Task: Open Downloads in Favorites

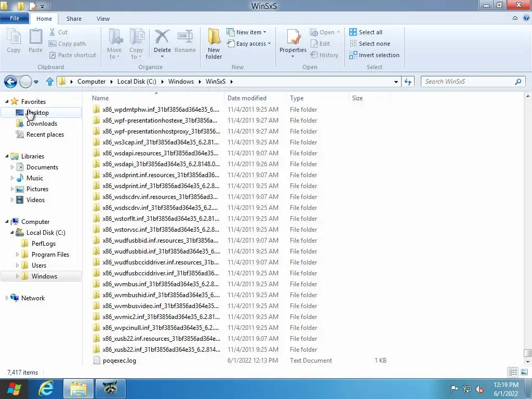Action: click(42, 124)
